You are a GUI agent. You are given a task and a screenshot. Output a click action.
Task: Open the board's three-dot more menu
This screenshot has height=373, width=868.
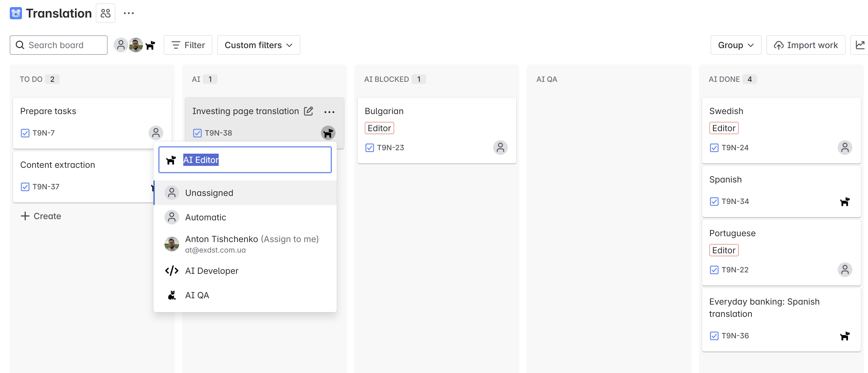129,13
